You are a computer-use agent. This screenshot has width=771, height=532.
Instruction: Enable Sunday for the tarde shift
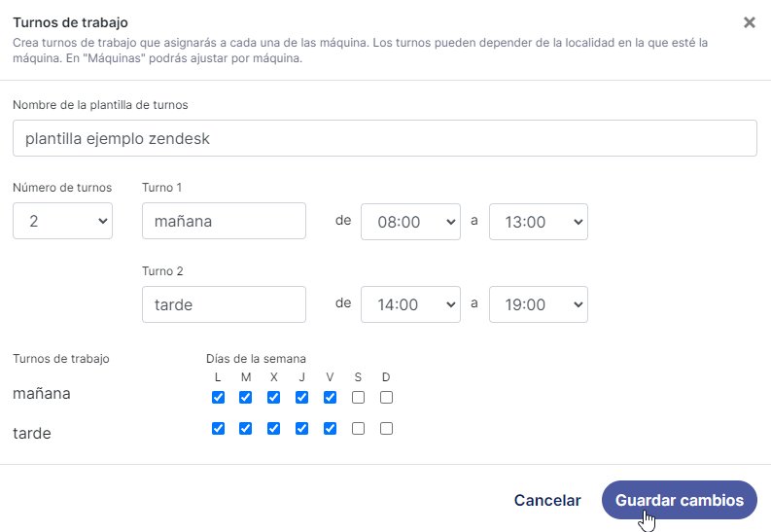386,428
